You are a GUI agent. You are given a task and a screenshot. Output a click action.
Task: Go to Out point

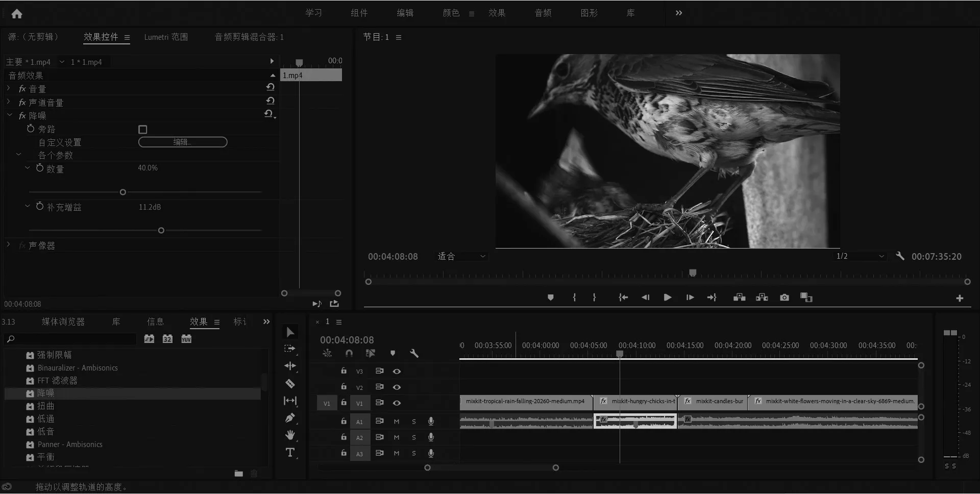pos(712,298)
